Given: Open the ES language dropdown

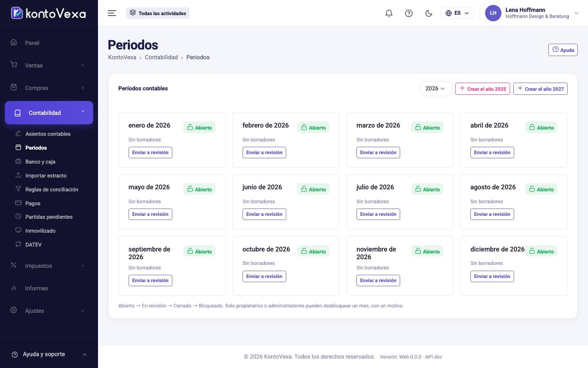Looking at the screenshot, I should (x=457, y=13).
